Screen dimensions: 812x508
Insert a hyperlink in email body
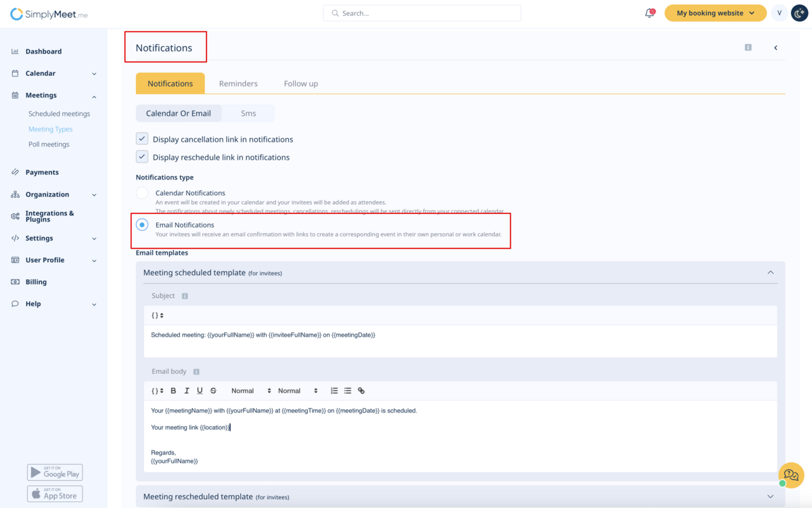(361, 391)
